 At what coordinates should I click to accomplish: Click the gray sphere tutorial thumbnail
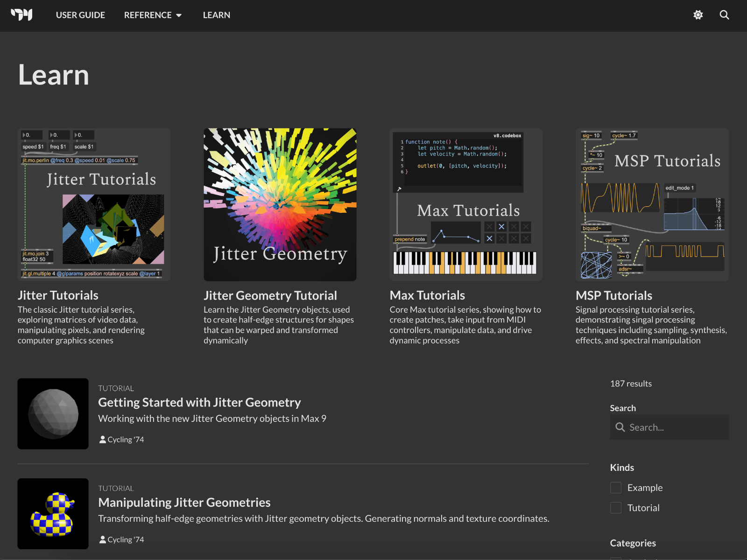(x=53, y=414)
